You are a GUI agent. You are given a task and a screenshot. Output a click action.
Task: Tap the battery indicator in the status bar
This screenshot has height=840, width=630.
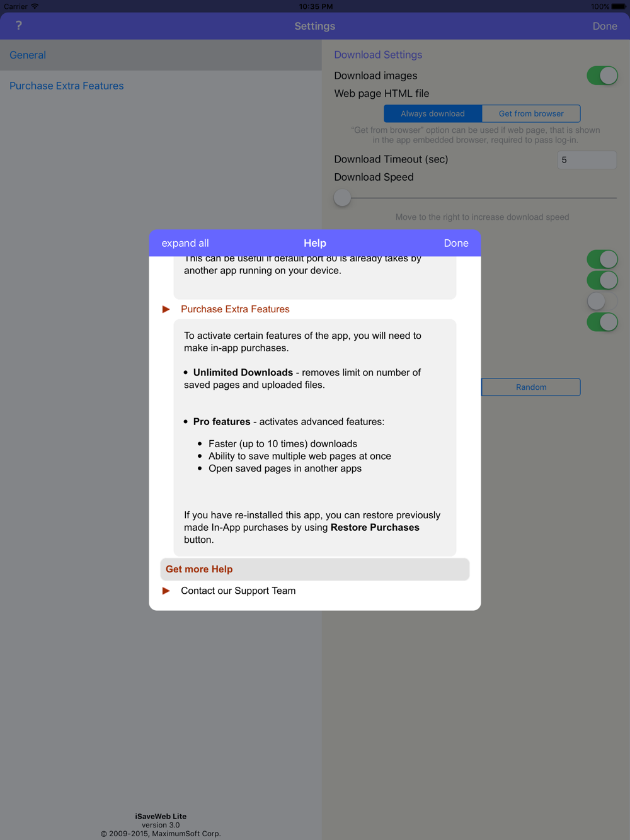pos(619,6)
